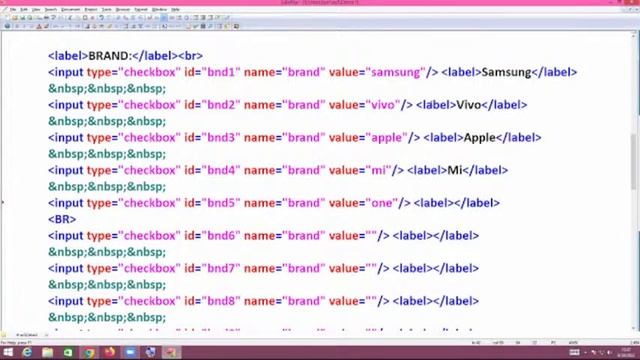Click the uppercase <BR> tag line
The width and height of the screenshot is (640, 360).
tap(62, 219)
